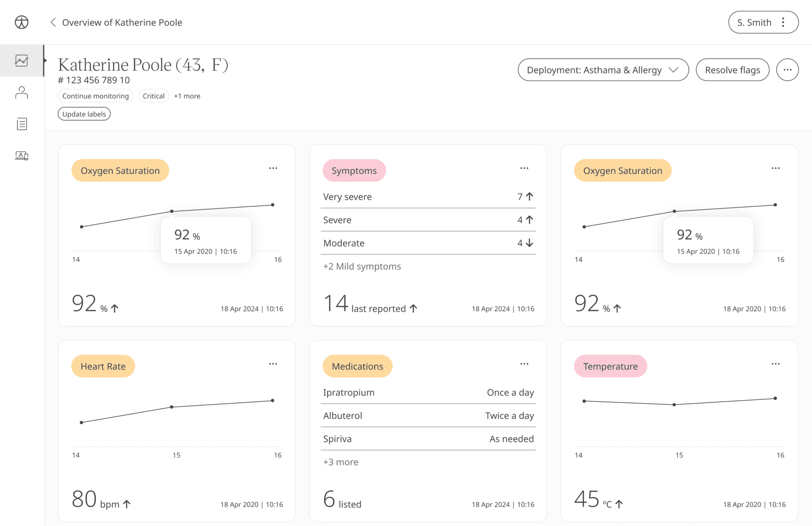Viewport: 812px width, 526px height.
Task: Click the app logo icon in sidebar
Action: click(x=21, y=22)
